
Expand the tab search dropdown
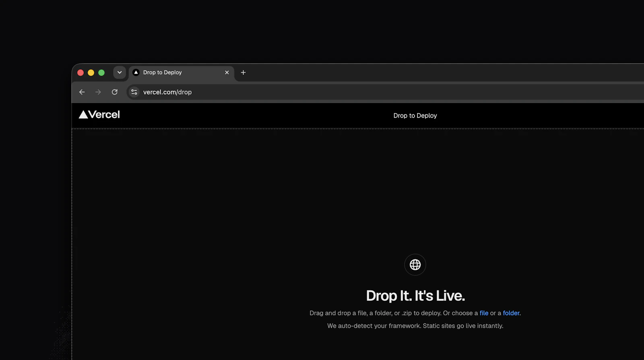point(120,72)
